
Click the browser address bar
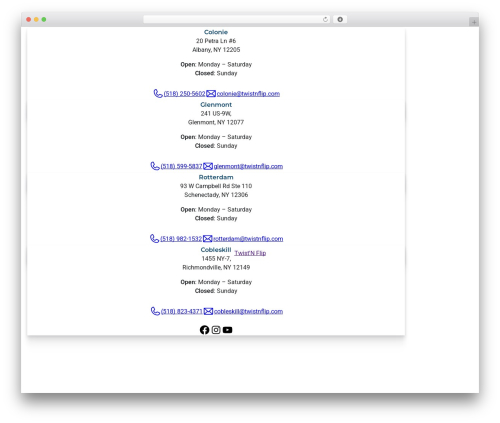tap(237, 19)
